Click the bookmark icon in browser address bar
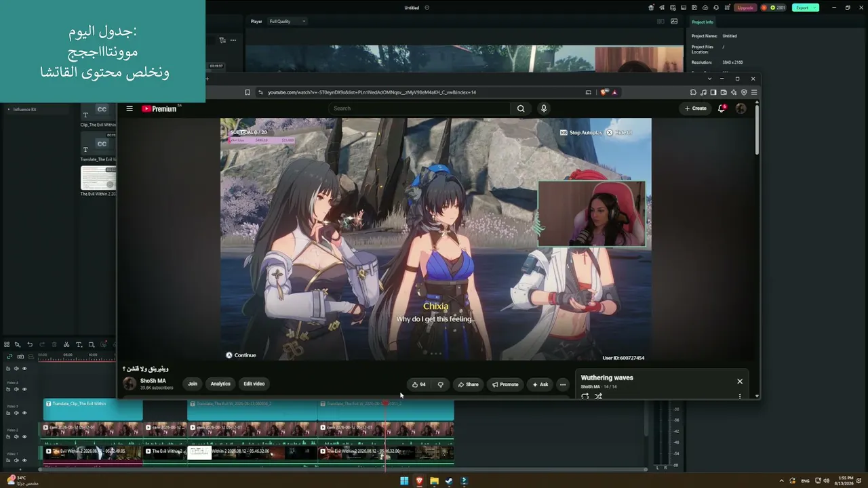 [x=248, y=92]
